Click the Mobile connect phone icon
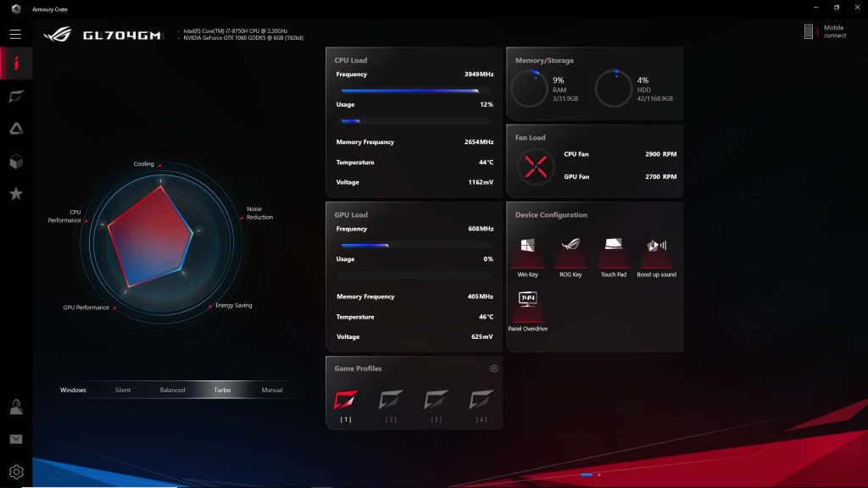Screen dimensions: 868x488 [x=809, y=31]
